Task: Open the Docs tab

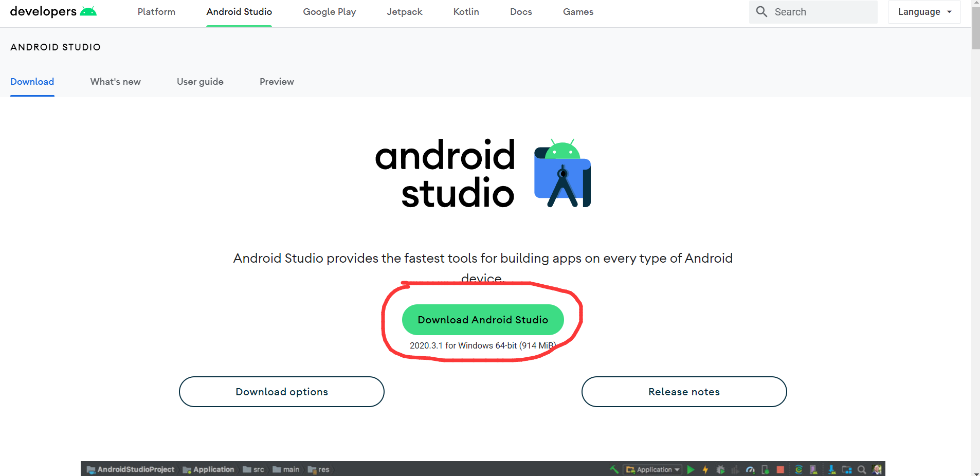Action: click(x=521, y=12)
